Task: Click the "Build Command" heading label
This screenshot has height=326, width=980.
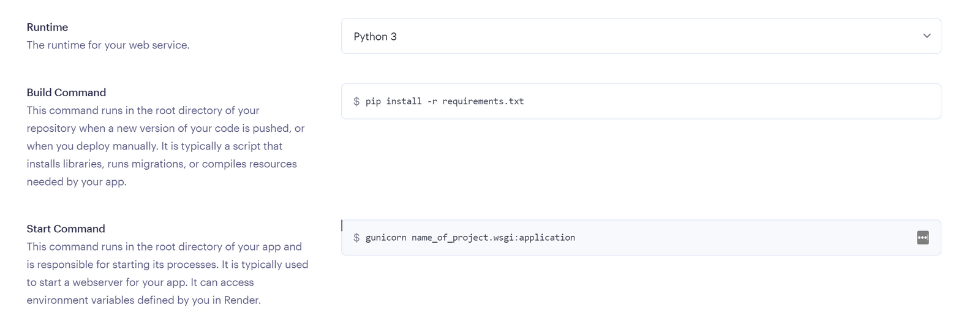Action: tap(66, 93)
